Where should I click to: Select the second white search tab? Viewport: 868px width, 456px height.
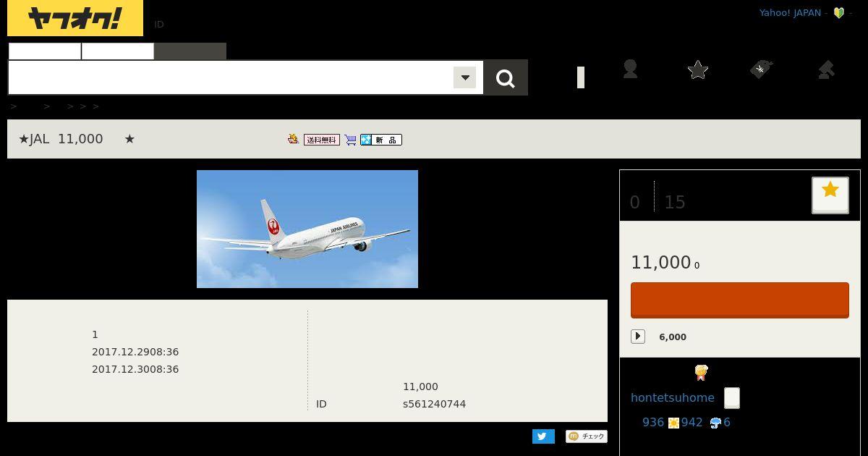(118, 51)
